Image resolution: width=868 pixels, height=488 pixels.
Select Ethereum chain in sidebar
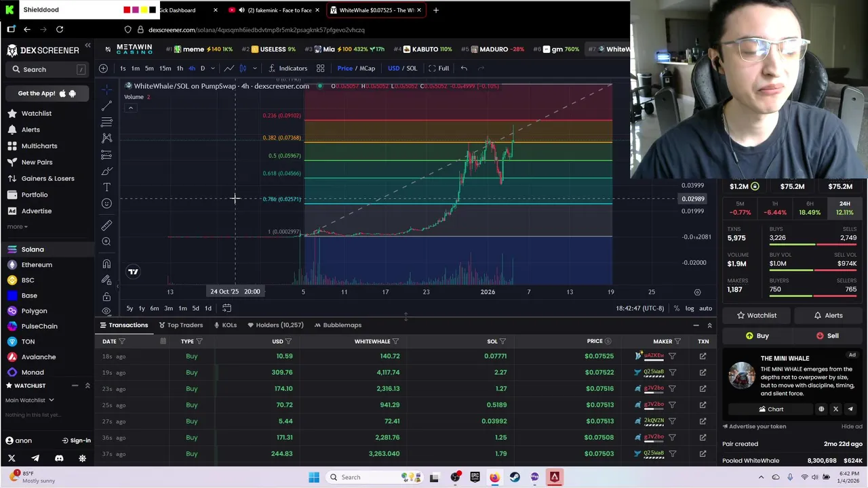pos(37,265)
